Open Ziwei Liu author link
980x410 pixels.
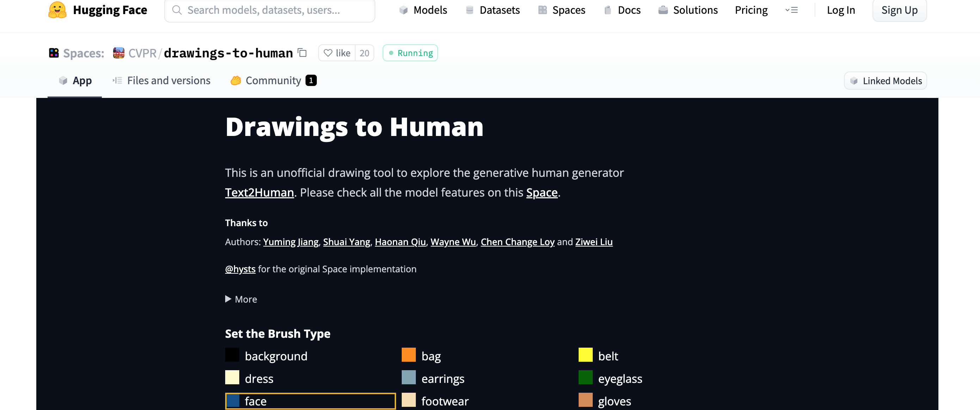tap(594, 242)
